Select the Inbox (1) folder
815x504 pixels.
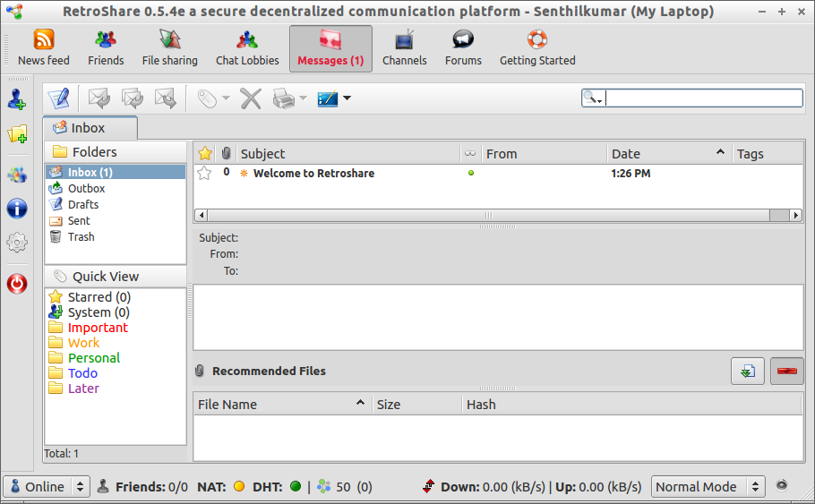pos(116,172)
